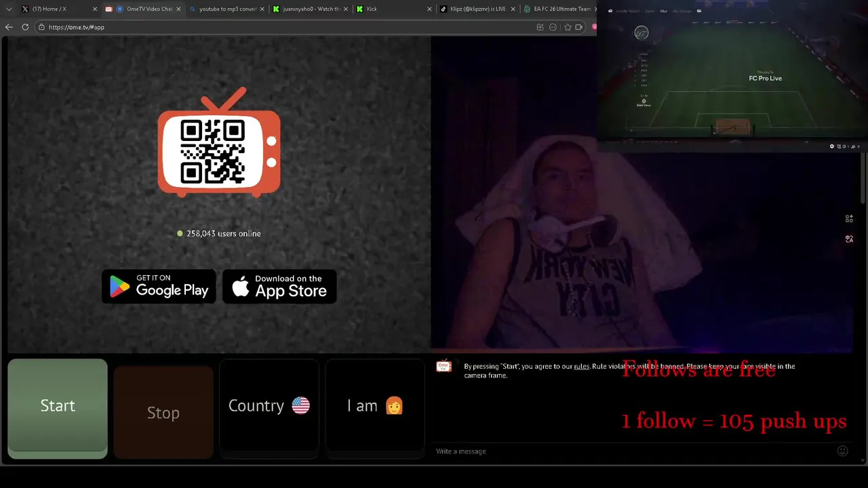Viewport: 868px width, 488px height.
Task: Close the OmeTV Video Chat tab
Action: click(x=178, y=9)
